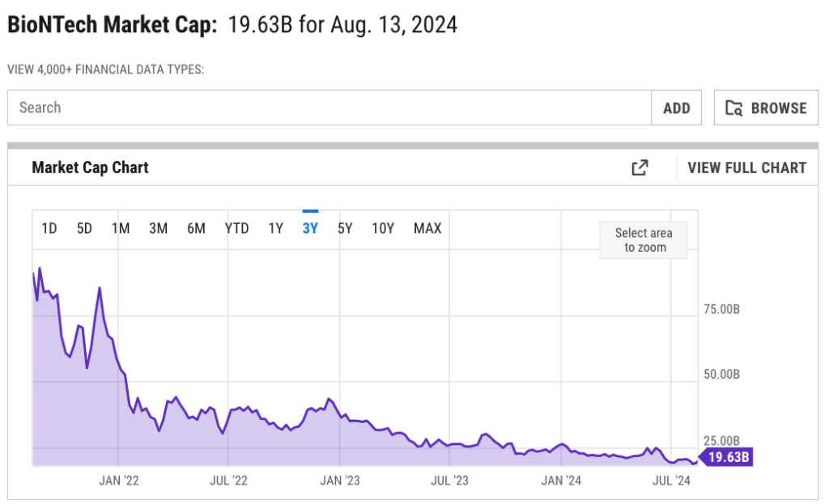
Task: Click the active 3Y range
Action: point(309,228)
